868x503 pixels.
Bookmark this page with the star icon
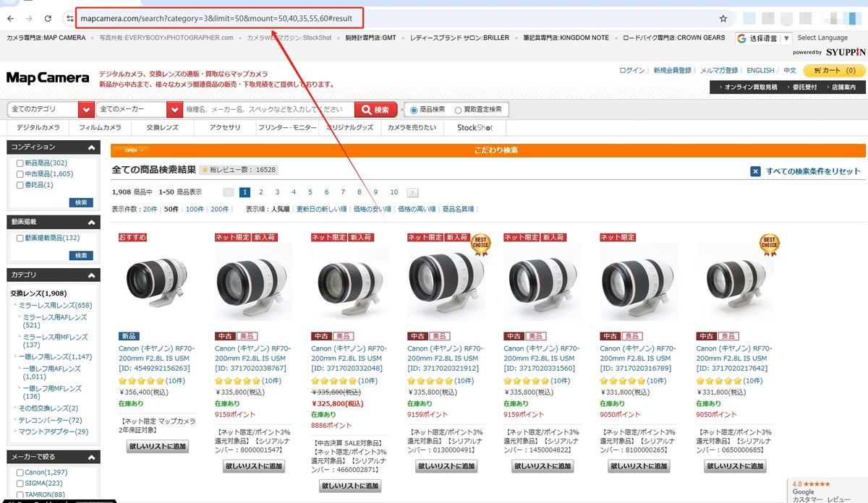pos(723,18)
